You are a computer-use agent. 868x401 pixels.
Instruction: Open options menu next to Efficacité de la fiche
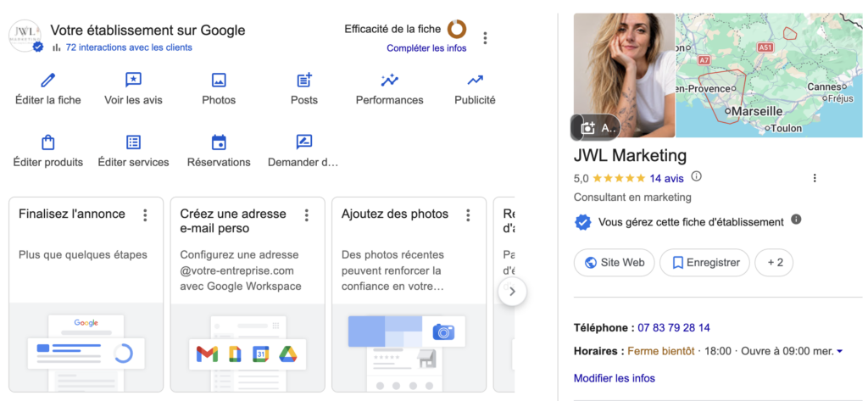[485, 38]
